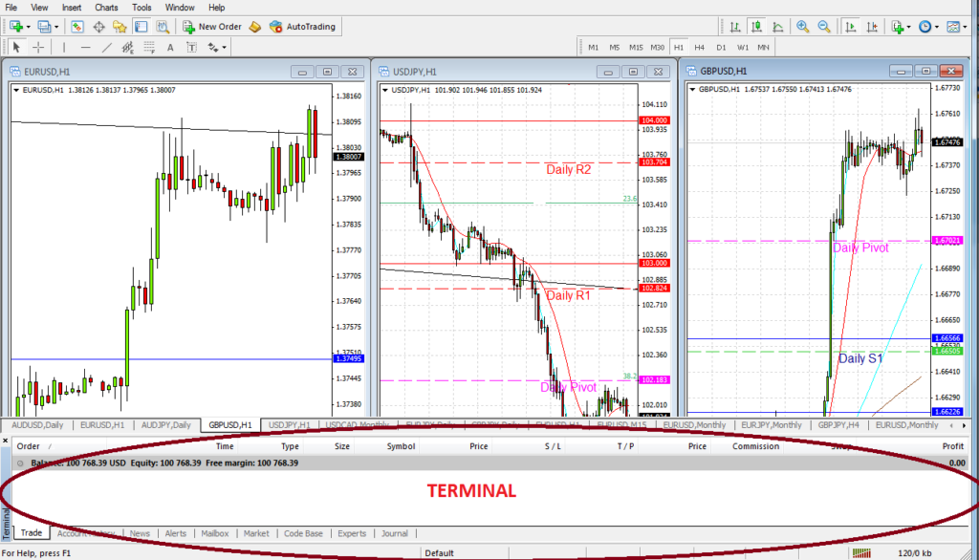Screen dimensions: 979x560
Task: Select the Text (A) tool
Action: pos(170,47)
